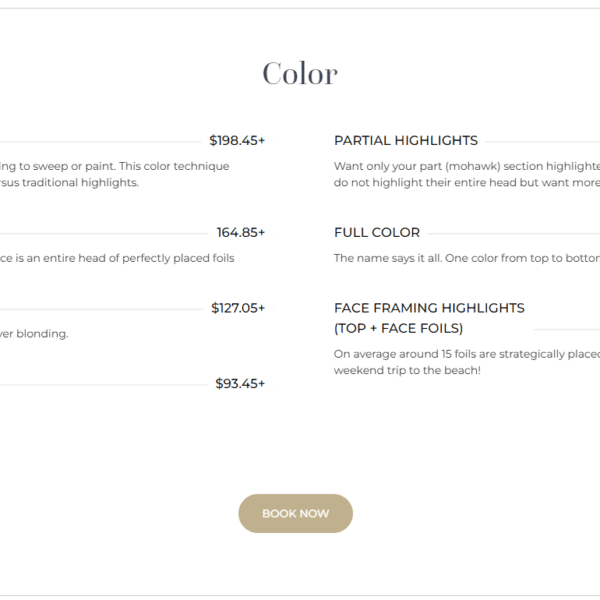Click the Face Framing Highlights title
The height and width of the screenshot is (600, 600).
click(429, 308)
